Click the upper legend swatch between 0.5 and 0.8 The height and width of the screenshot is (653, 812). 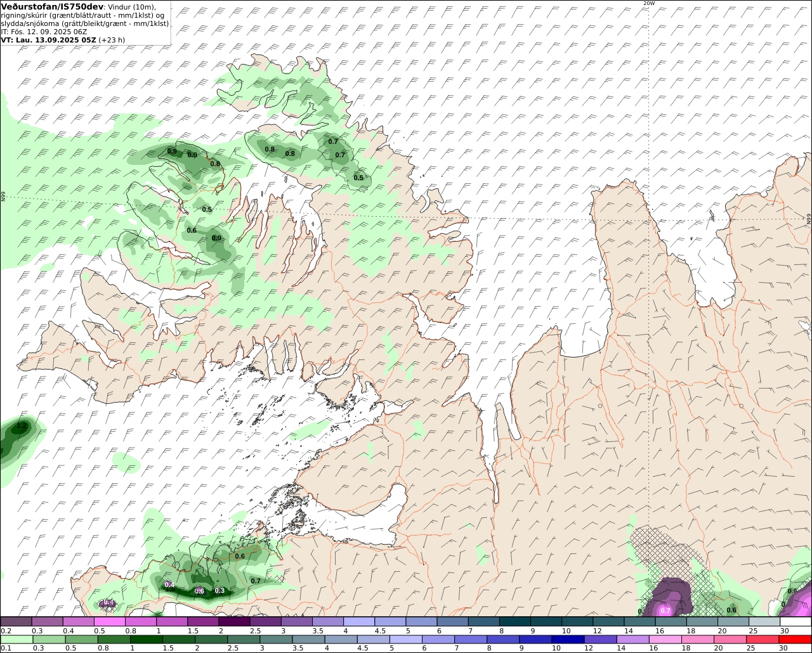(x=109, y=621)
